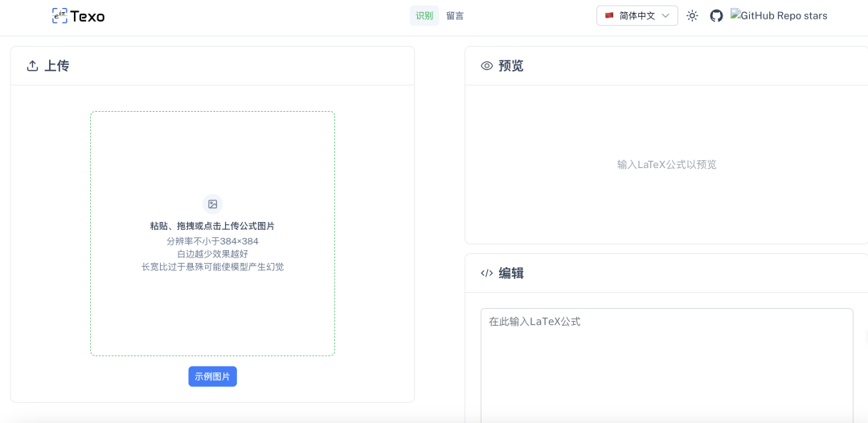
Task: Open the 留言 tab
Action: pos(455,15)
